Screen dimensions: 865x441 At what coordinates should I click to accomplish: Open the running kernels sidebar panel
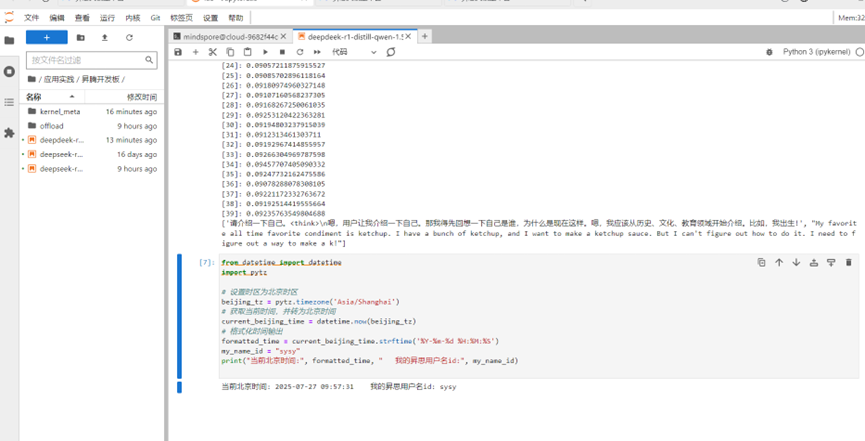coord(10,72)
